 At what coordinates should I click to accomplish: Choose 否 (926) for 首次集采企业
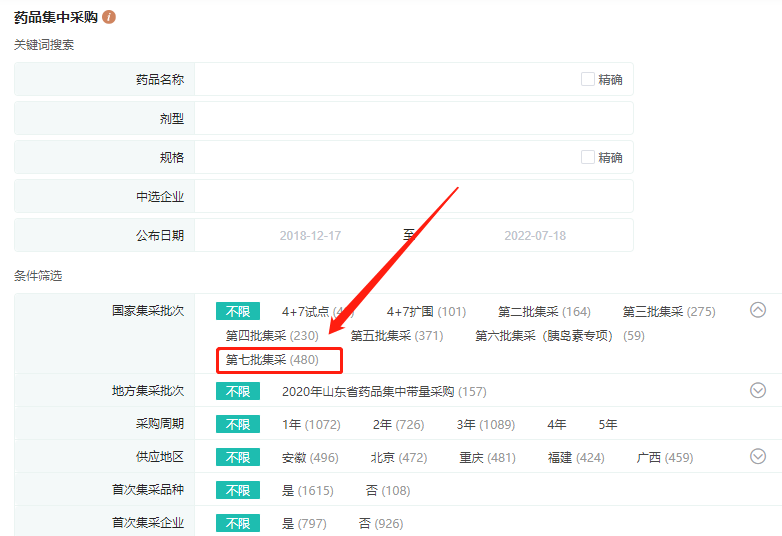(381, 523)
